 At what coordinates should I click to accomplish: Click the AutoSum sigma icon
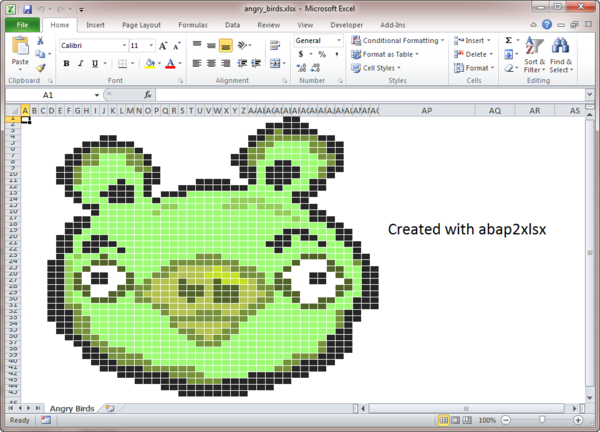509,40
